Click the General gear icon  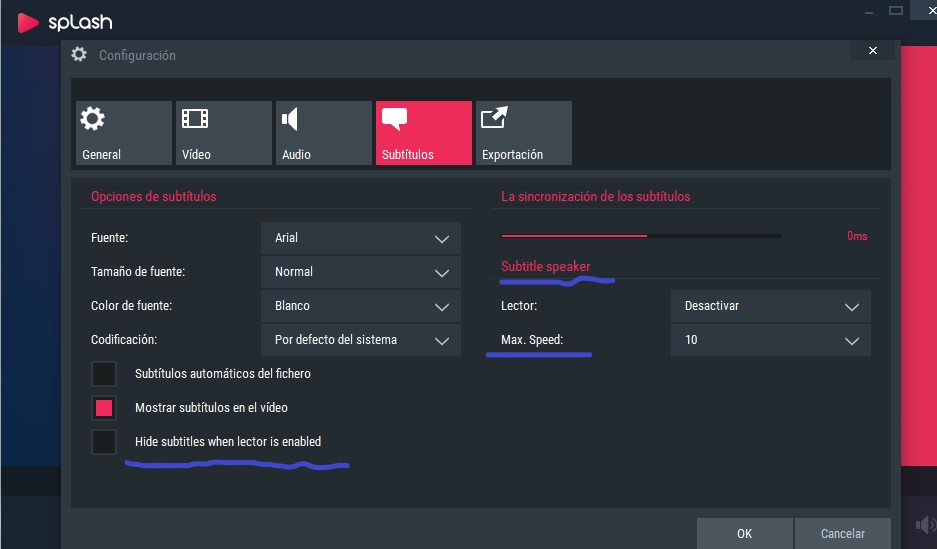(92, 120)
